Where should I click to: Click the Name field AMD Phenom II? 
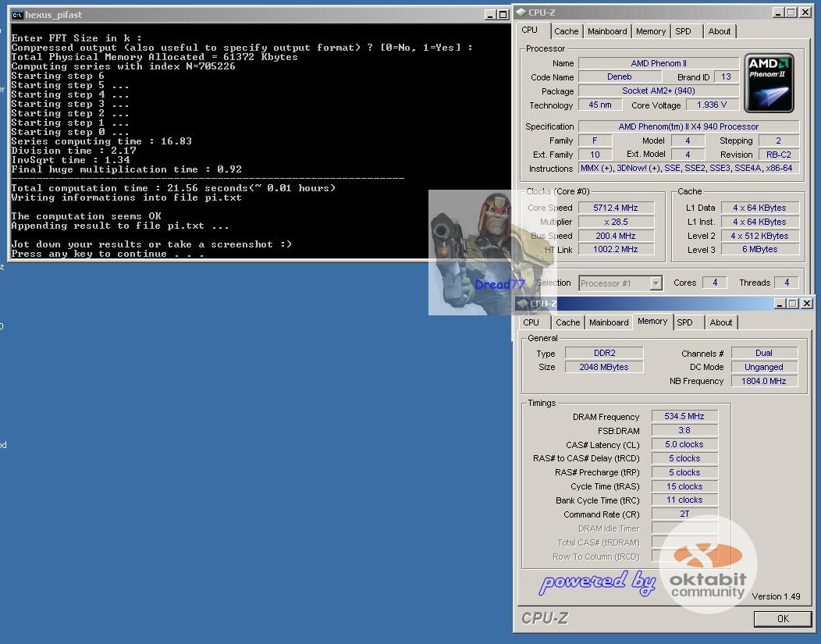(659, 63)
